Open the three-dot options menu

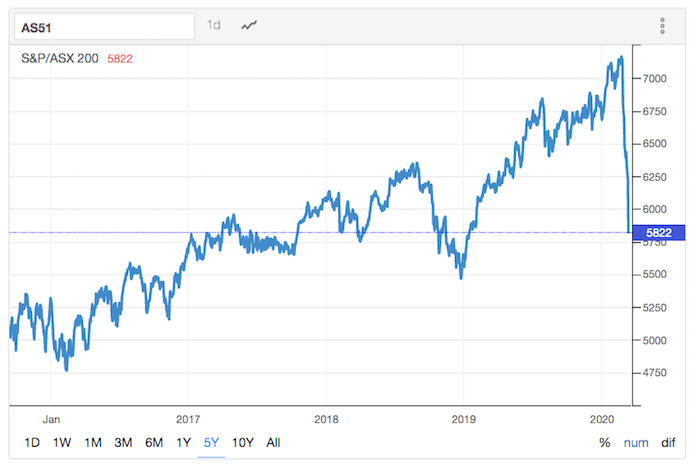click(662, 27)
